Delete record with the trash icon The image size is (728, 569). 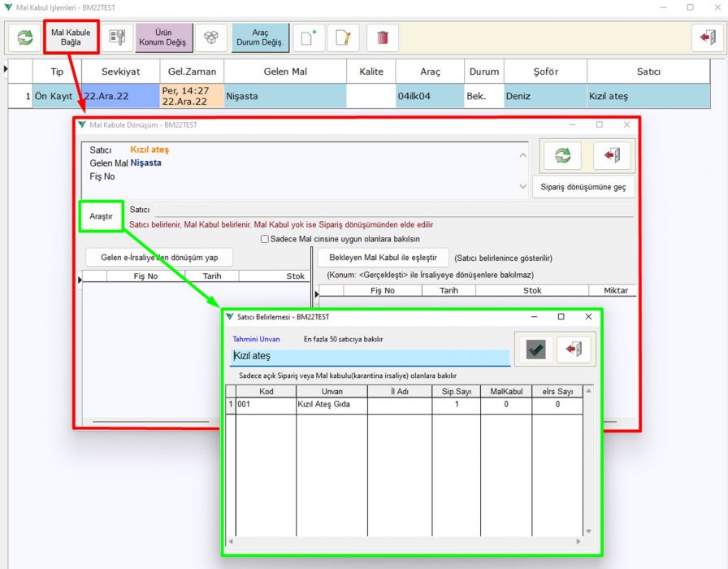[x=383, y=37]
